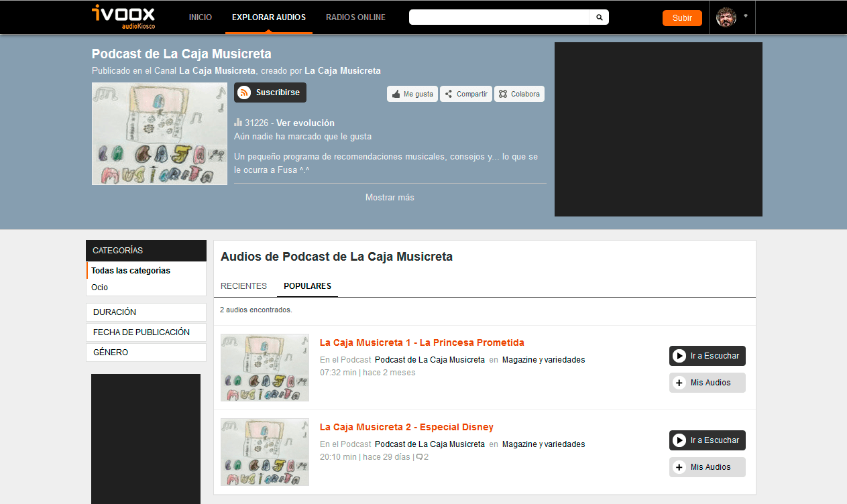Open comments on the Especial Disney episode
Image resolution: width=847 pixels, height=504 pixels.
[422, 457]
